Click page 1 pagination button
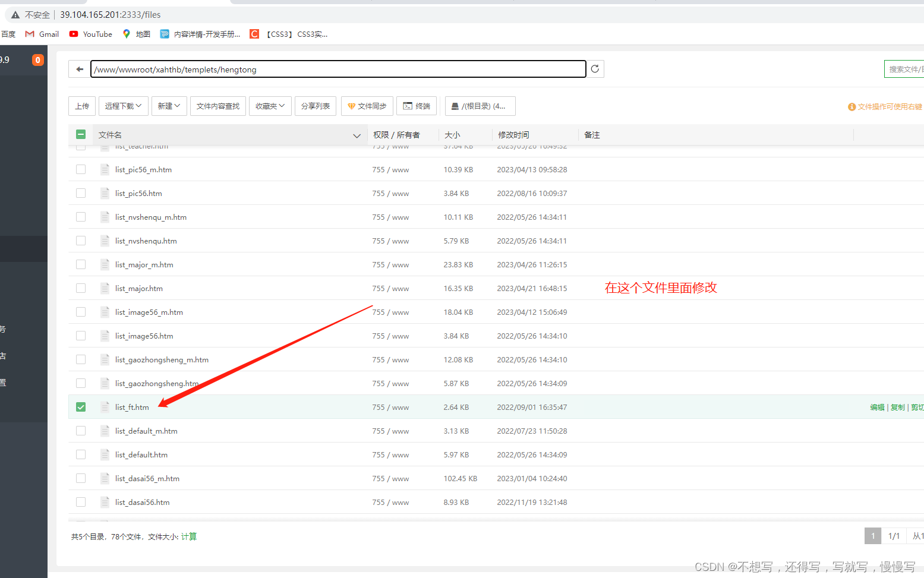The image size is (924, 578). (x=873, y=536)
